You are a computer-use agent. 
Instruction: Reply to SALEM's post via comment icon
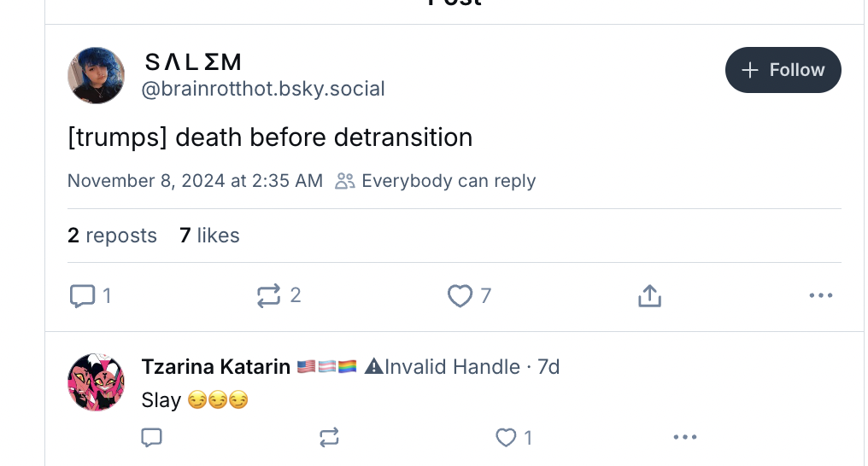point(82,296)
